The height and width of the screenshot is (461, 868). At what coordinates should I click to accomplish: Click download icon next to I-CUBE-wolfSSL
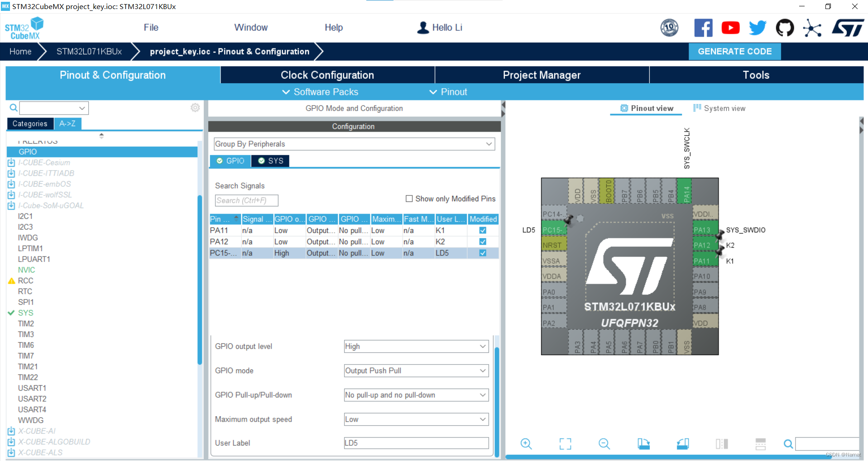[11, 195]
